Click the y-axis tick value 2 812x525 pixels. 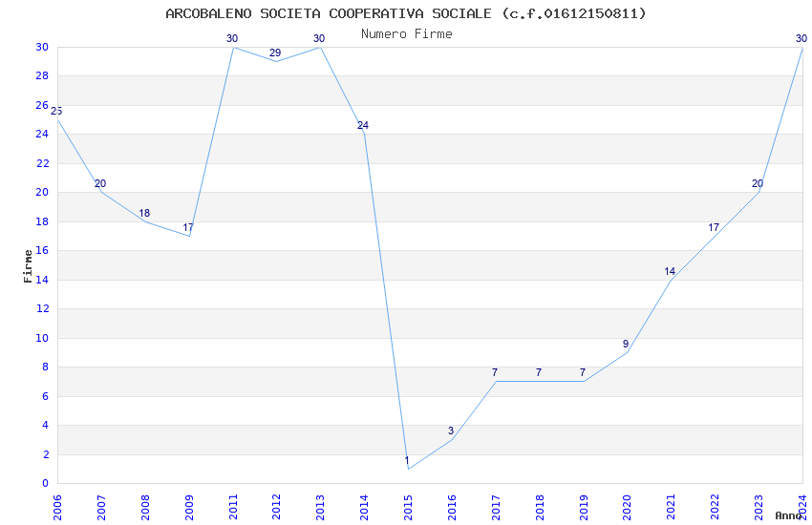[46, 454]
